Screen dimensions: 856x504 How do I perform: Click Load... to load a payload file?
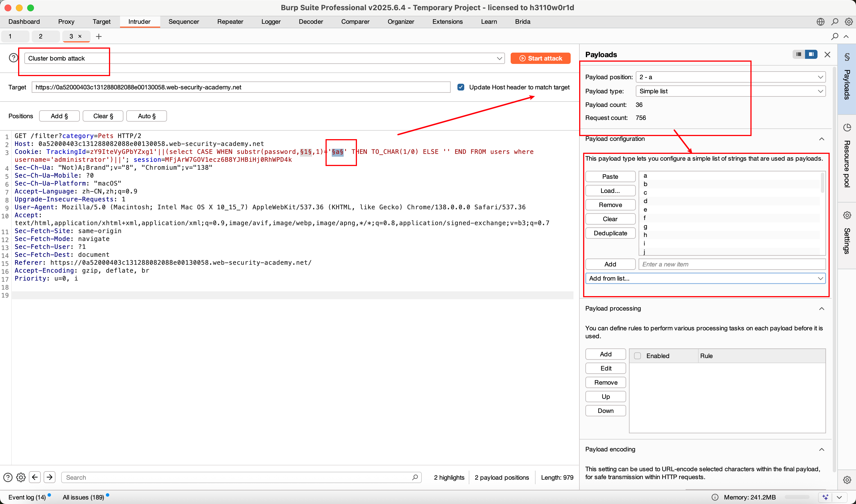pyautogui.click(x=610, y=191)
